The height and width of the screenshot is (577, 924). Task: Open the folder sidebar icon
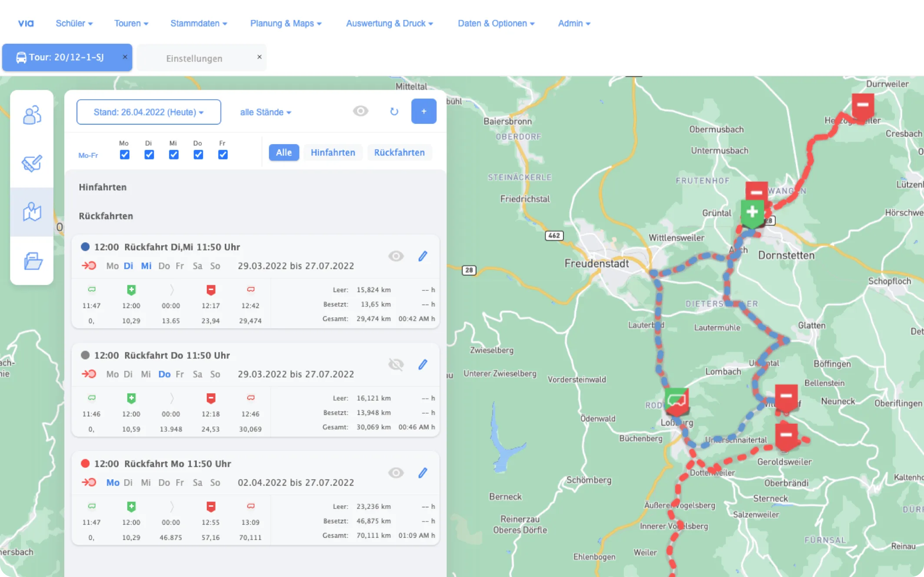click(33, 261)
